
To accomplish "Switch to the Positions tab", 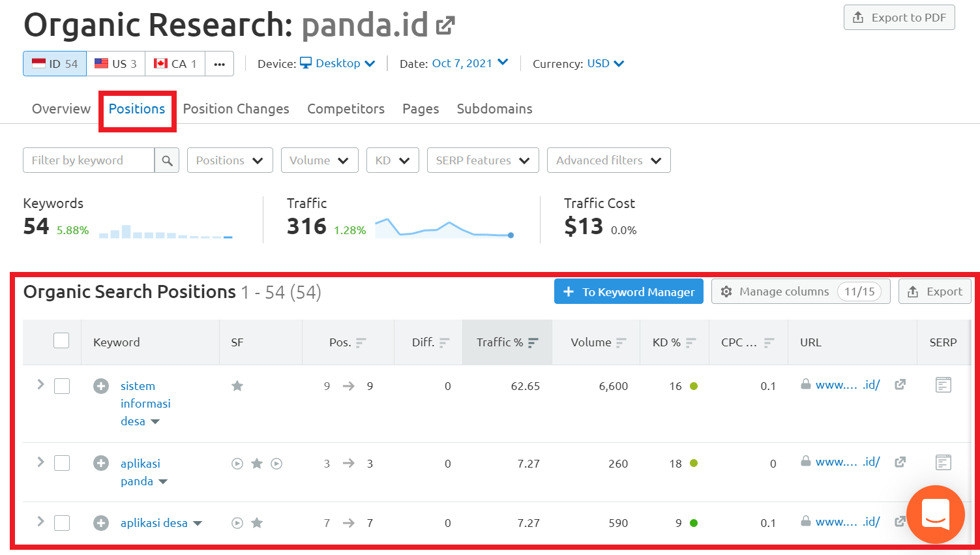I will (137, 109).
